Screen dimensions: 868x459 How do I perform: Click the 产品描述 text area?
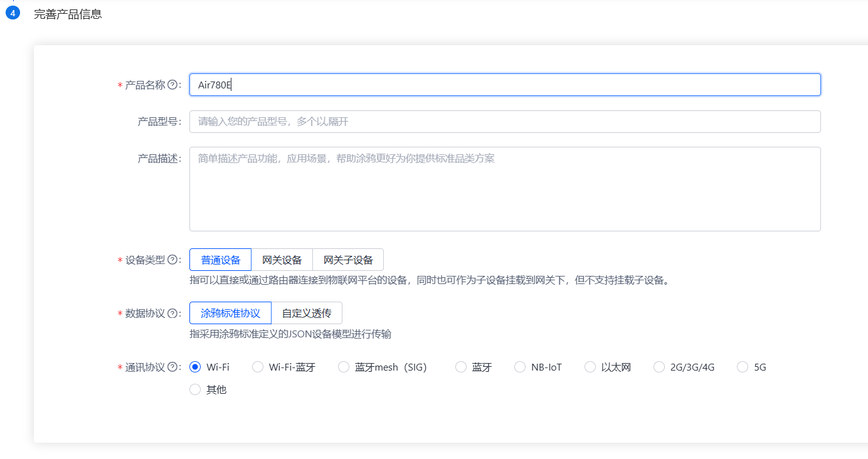tap(505, 189)
